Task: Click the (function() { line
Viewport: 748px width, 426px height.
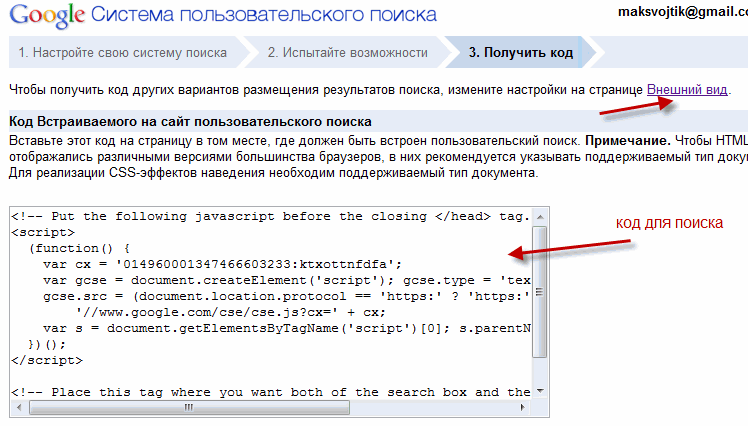Action: pyautogui.click(x=79, y=249)
